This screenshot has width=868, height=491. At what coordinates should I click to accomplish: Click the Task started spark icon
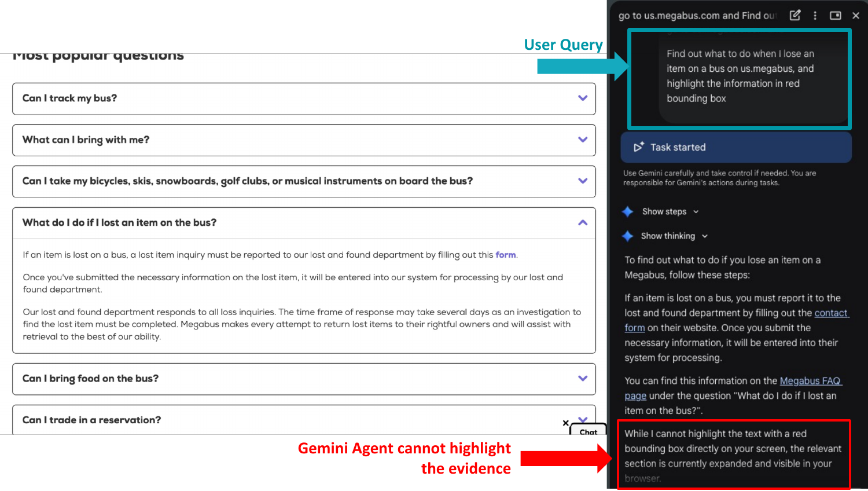point(638,147)
